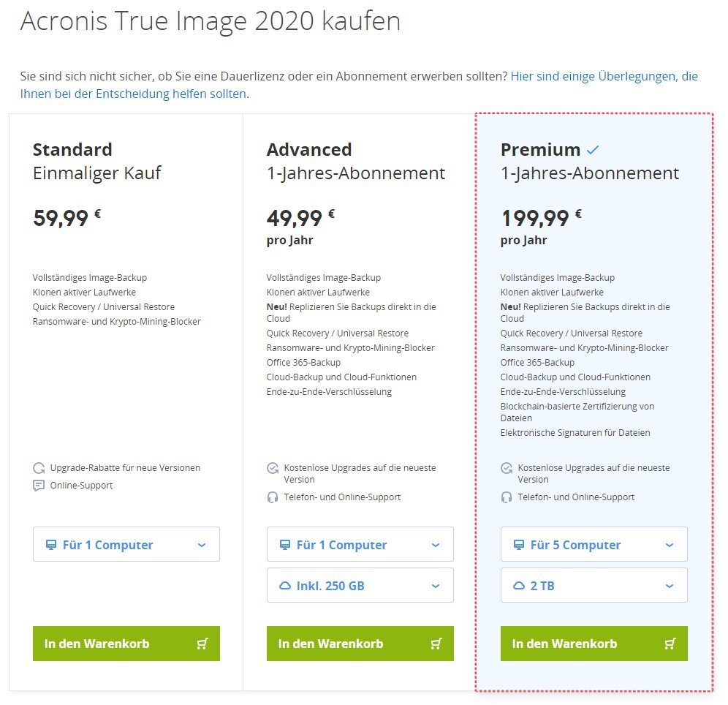Click the cloud icon in the 2 TB selector
The width and height of the screenshot is (728, 705).
[519, 586]
